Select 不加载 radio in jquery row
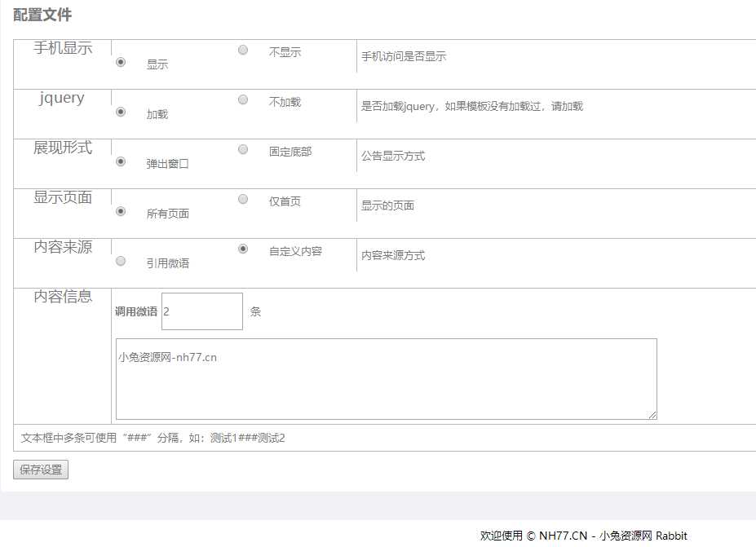The width and height of the screenshot is (756, 547). tap(242, 99)
